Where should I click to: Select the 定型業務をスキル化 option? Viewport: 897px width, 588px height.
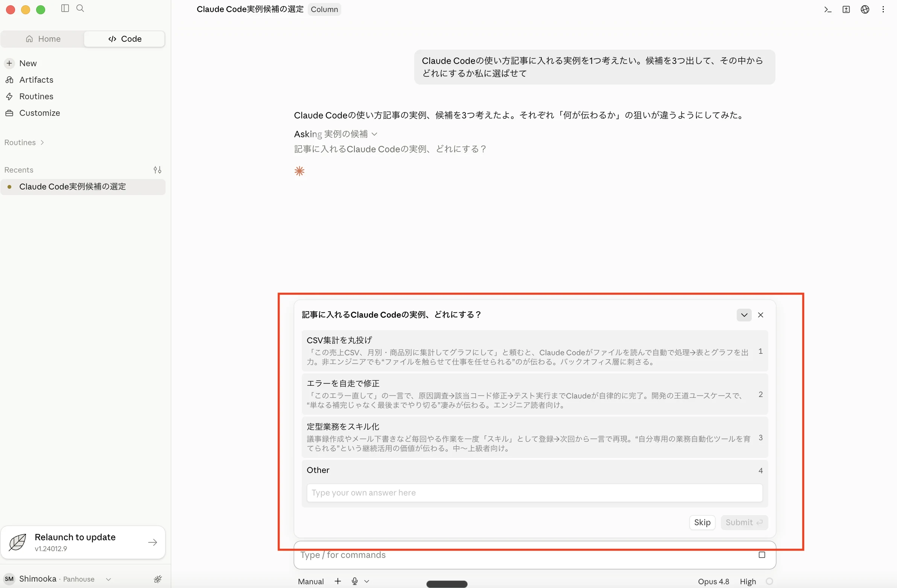coord(534,437)
